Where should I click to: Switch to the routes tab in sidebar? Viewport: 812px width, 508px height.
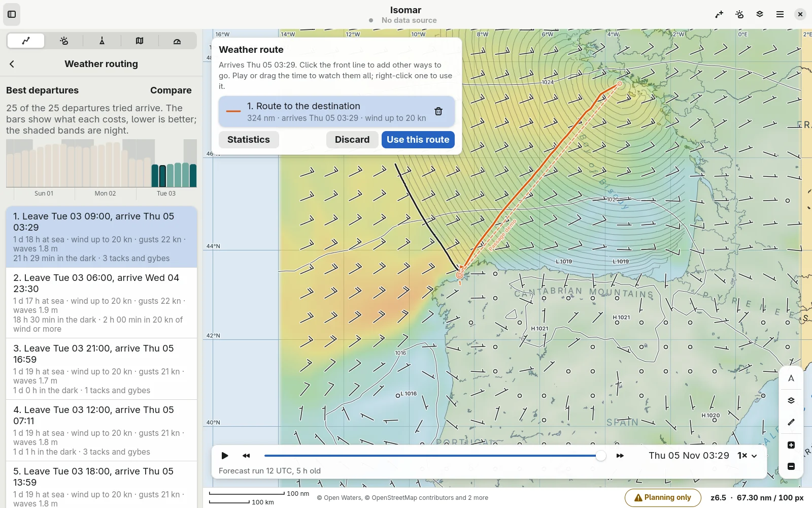26,41
